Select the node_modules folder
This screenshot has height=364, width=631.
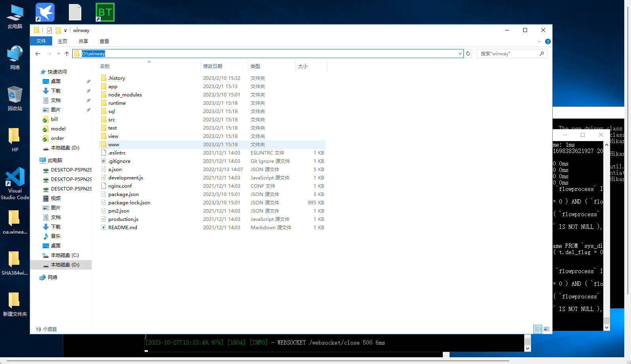[125, 95]
